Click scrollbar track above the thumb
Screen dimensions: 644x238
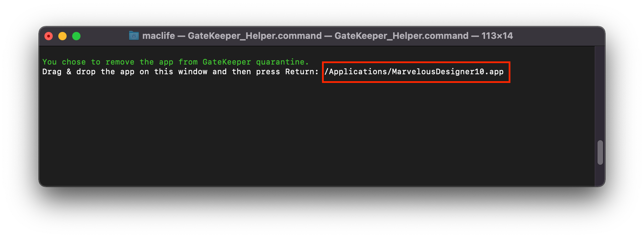point(600,93)
